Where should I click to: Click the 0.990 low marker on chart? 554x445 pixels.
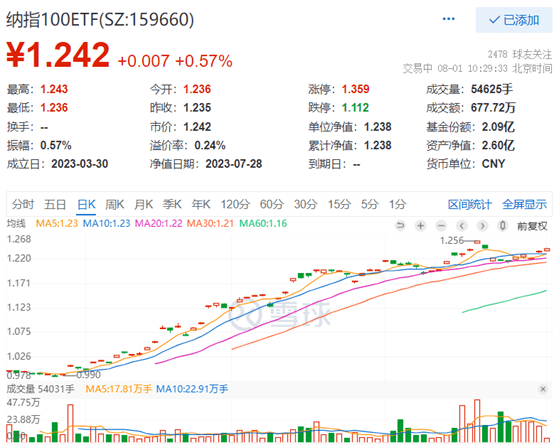tap(88, 375)
